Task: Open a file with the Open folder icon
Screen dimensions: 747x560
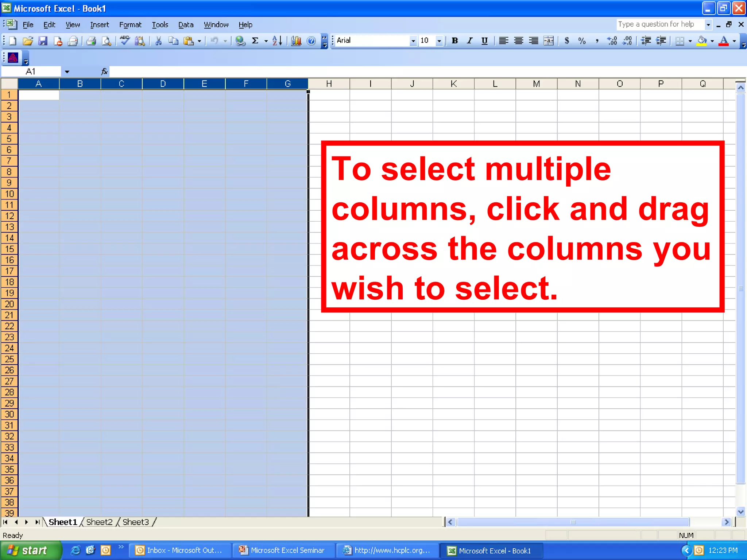Action: click(28, 41)
